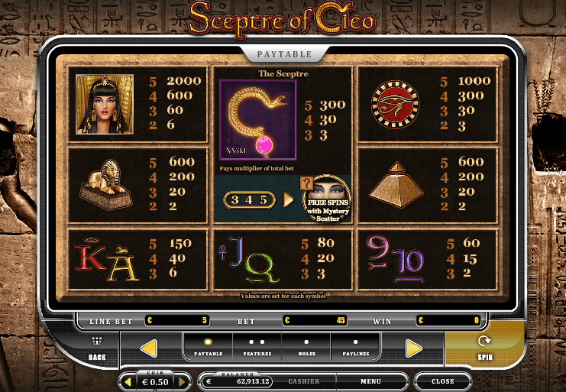Go to the previous paytable page arrow

point(148,348)
